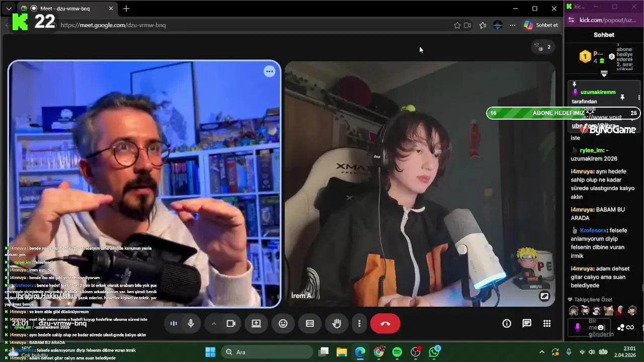
Task: Click the taskbar search box 'Ara'
Action: pos(267,352)
